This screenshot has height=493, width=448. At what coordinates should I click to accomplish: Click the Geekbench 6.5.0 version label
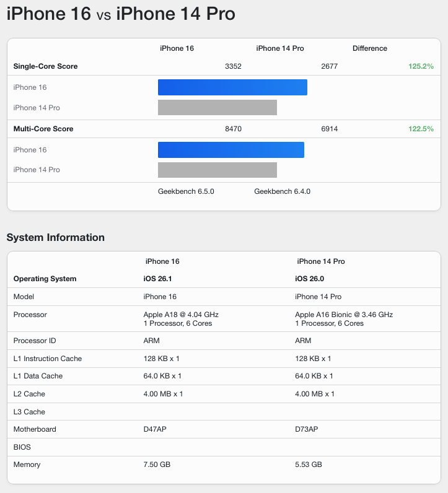click(186, 191)
